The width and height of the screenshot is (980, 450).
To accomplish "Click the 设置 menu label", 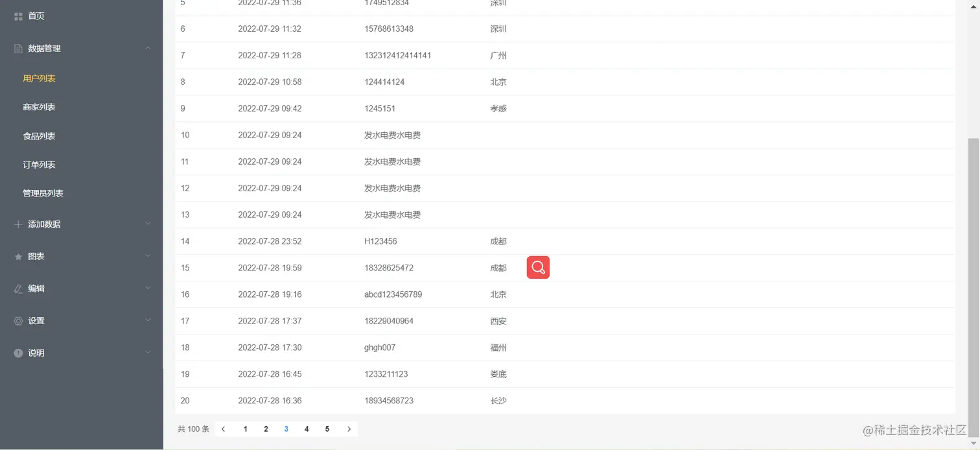I will (x=36, y=321).
